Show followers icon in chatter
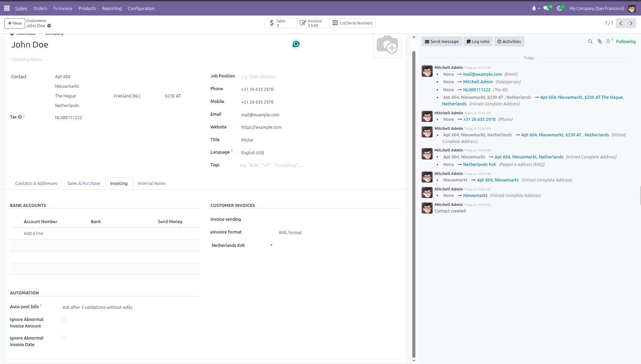This screenshot has height=364, width=641. pos(609,41)
